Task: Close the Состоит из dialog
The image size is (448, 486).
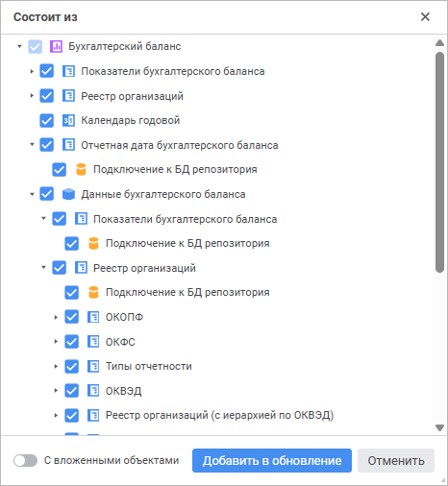Action: (425, 16)
